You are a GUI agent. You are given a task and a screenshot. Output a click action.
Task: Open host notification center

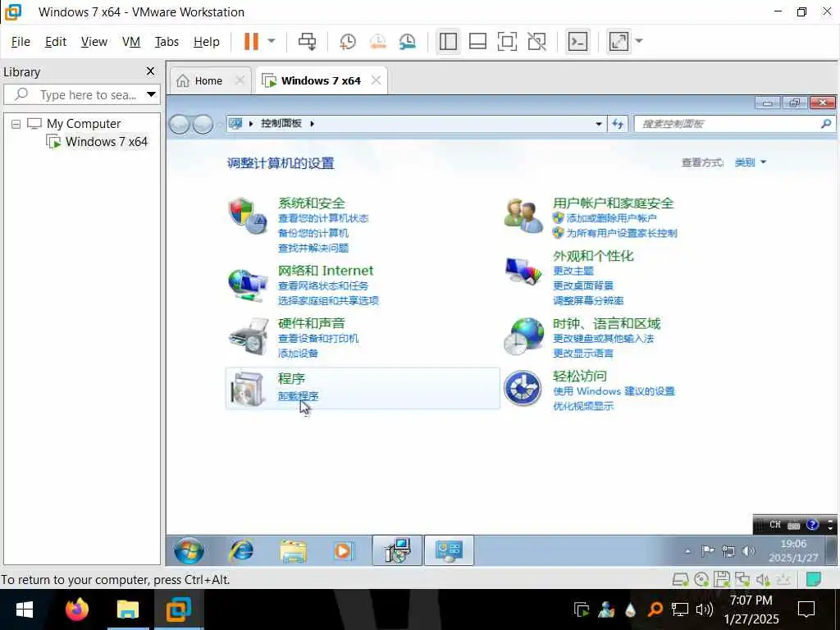pyautogui.click(x=806, y=609)
